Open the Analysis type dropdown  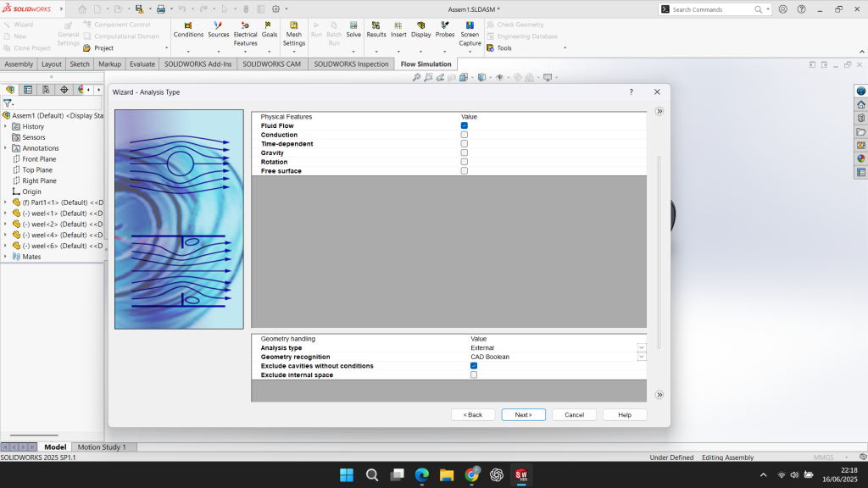point(641,348)
